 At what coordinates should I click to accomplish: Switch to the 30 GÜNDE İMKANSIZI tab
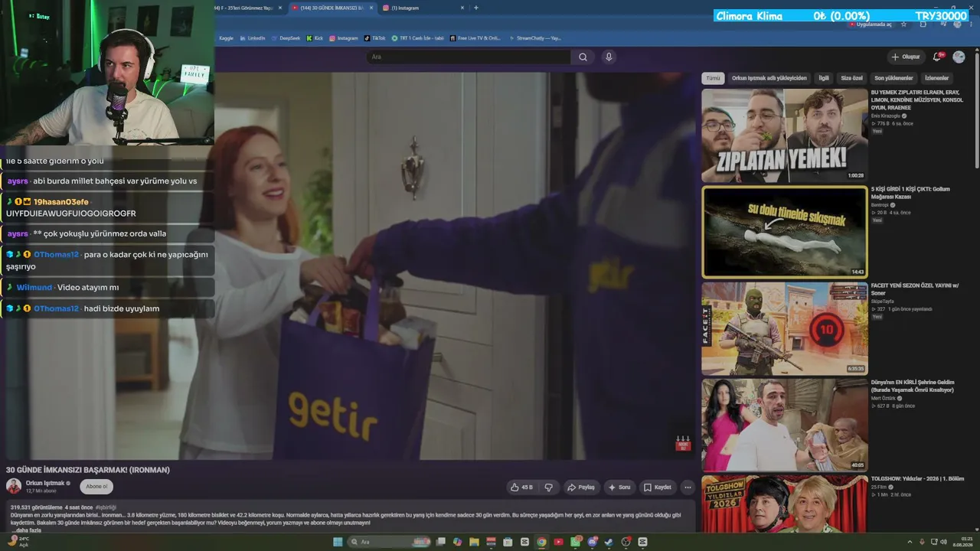point(333,8)
